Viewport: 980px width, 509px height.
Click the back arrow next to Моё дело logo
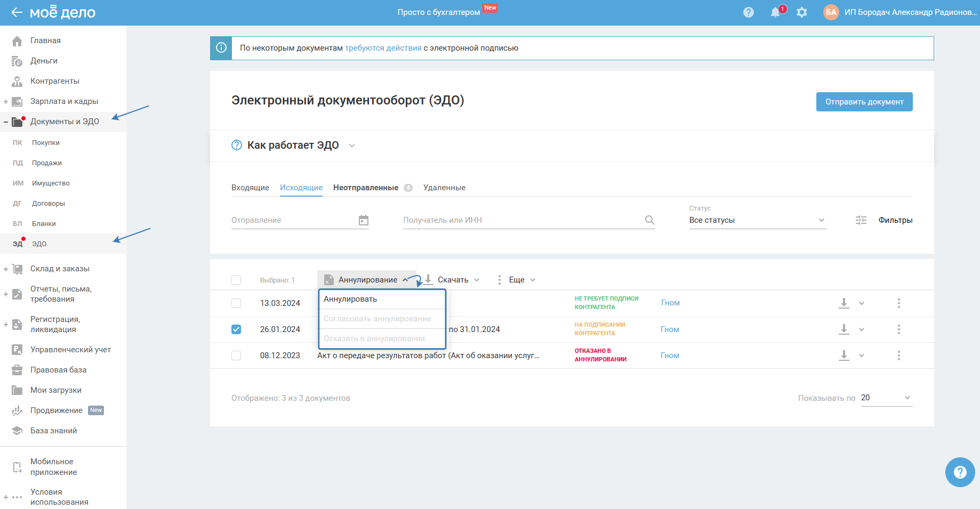17,12
